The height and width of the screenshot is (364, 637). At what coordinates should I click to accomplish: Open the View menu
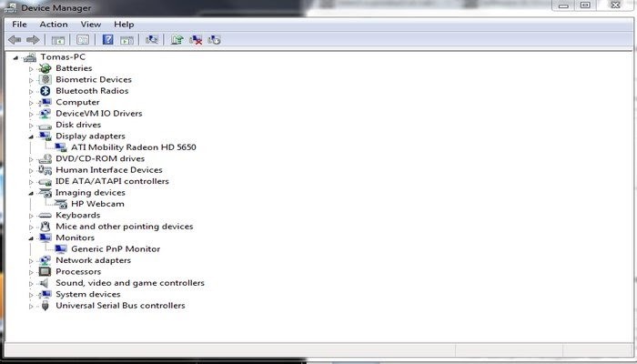click(91, 25)
